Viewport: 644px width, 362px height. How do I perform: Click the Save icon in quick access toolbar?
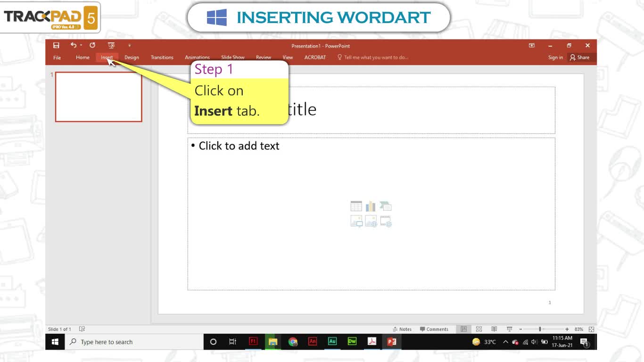(x=56, y=45)
